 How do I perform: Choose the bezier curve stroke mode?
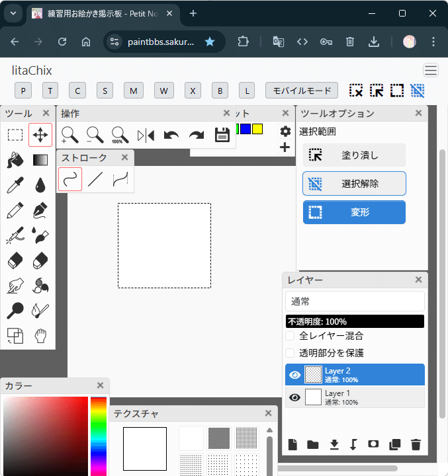click(x=120, y=179)
